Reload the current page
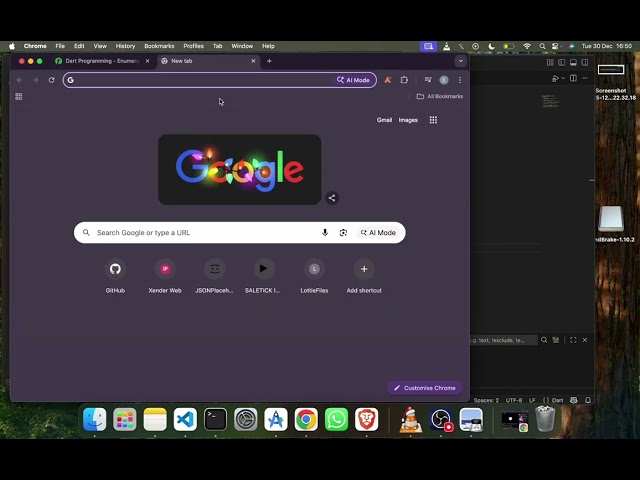 point(51,80)
